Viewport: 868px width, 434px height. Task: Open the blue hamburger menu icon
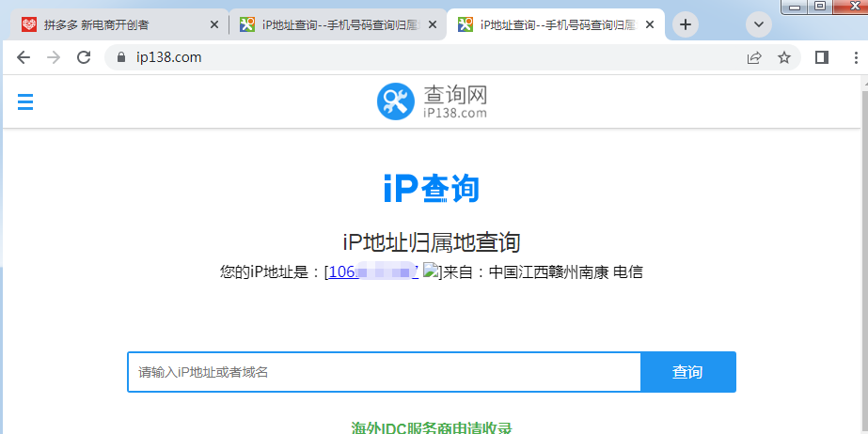click(x=25, y=101)
